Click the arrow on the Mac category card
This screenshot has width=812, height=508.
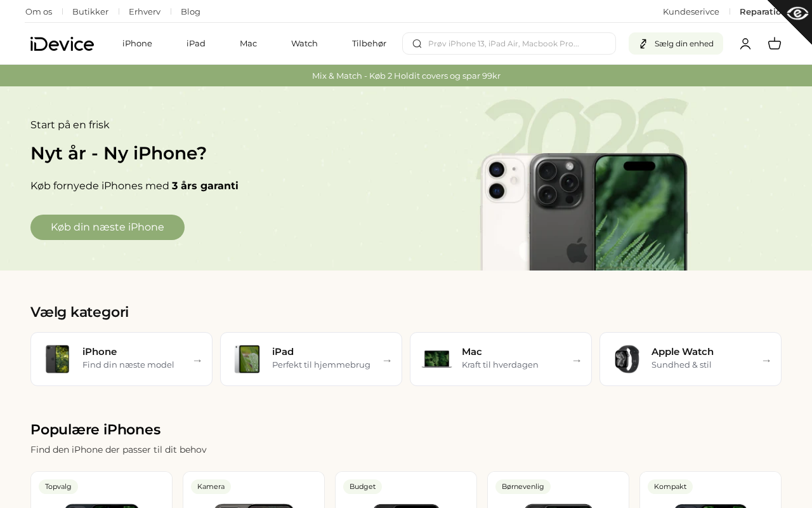577,361
